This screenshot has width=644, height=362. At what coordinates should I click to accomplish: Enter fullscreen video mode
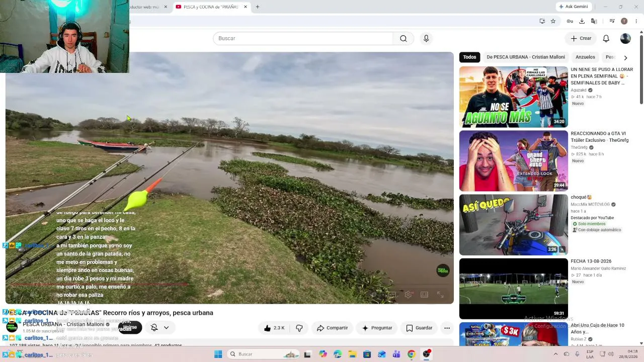click(440, 295)
